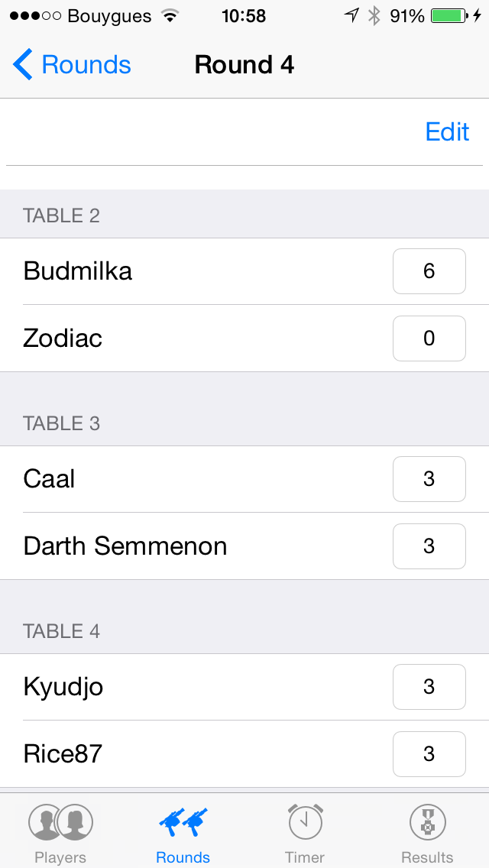This screenshot has height=868, width=489.
Task: Edit Darth Semmenon's score field
Action: coord(429,546)
